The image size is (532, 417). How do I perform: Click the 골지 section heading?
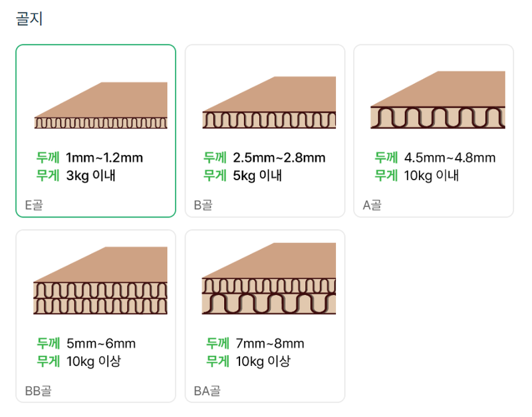[29, 19]
